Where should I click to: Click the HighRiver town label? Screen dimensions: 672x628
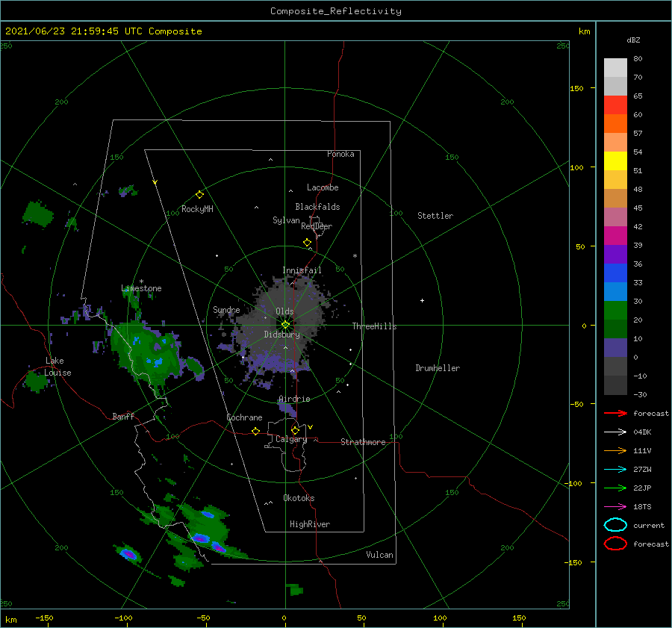[310, 524]
